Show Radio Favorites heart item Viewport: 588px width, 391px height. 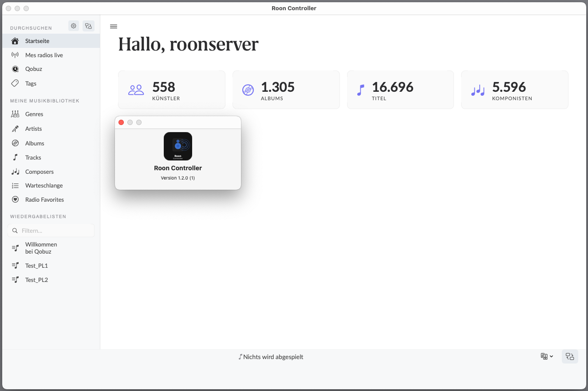tap(44, 199)
